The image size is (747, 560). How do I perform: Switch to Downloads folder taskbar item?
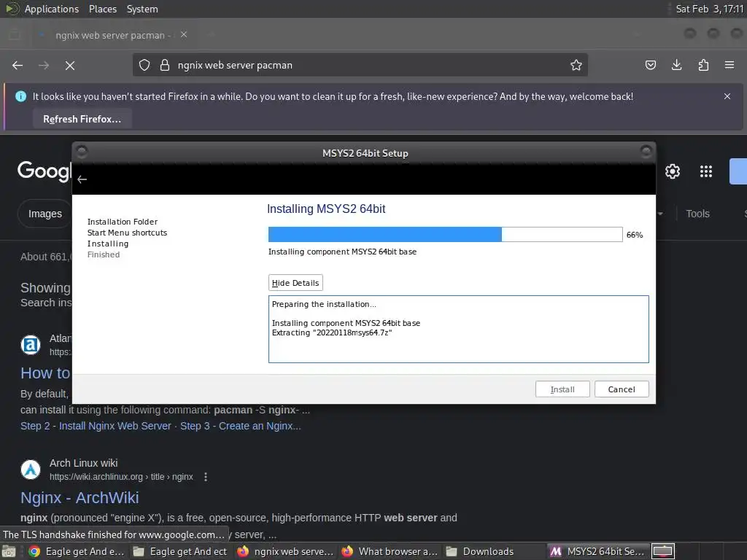coord(480,551)
